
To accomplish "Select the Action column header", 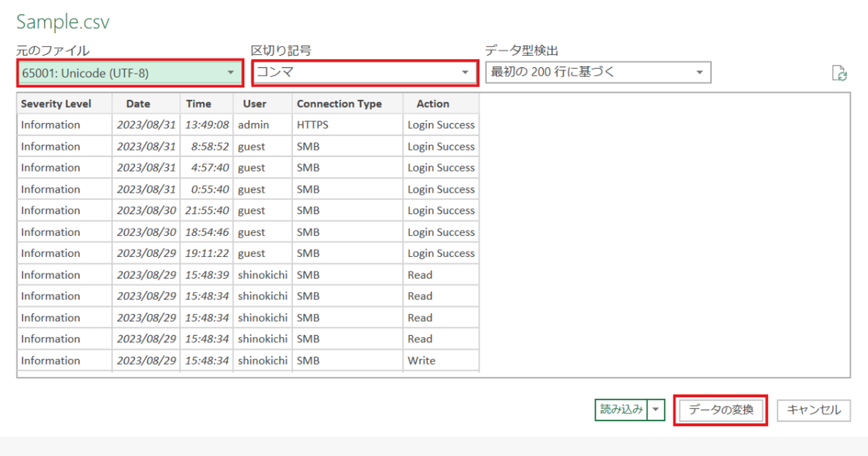I will pos(433,104).
